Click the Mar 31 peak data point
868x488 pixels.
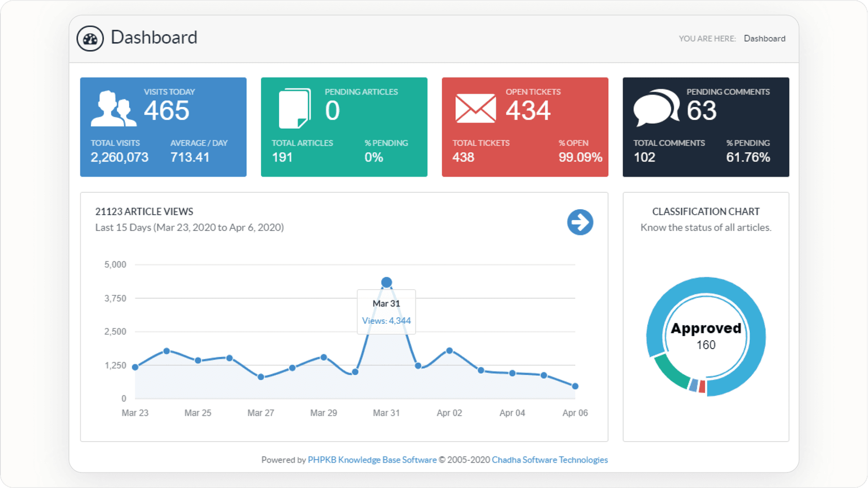[386, 282]
